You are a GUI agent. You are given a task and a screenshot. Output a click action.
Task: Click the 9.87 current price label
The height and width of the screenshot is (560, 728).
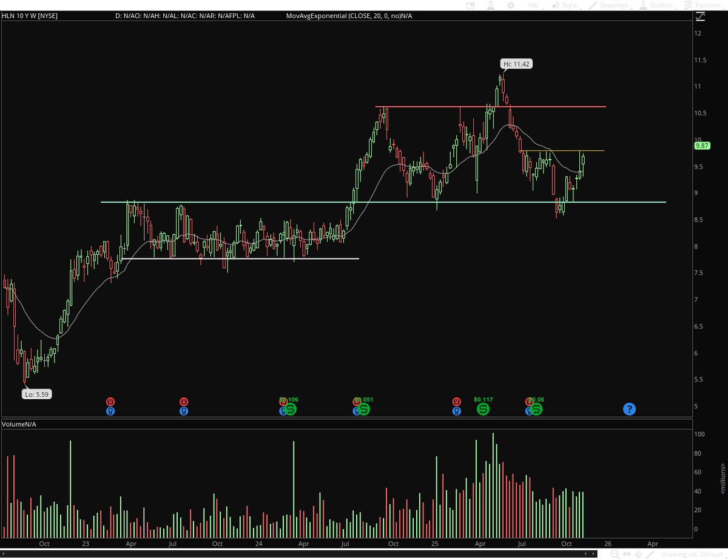(702, 146)
